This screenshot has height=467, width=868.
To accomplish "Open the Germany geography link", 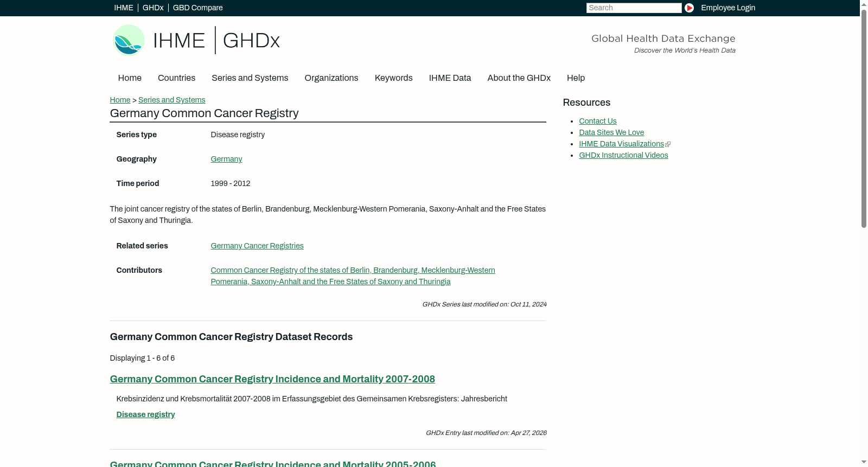I will click(226, 159).
